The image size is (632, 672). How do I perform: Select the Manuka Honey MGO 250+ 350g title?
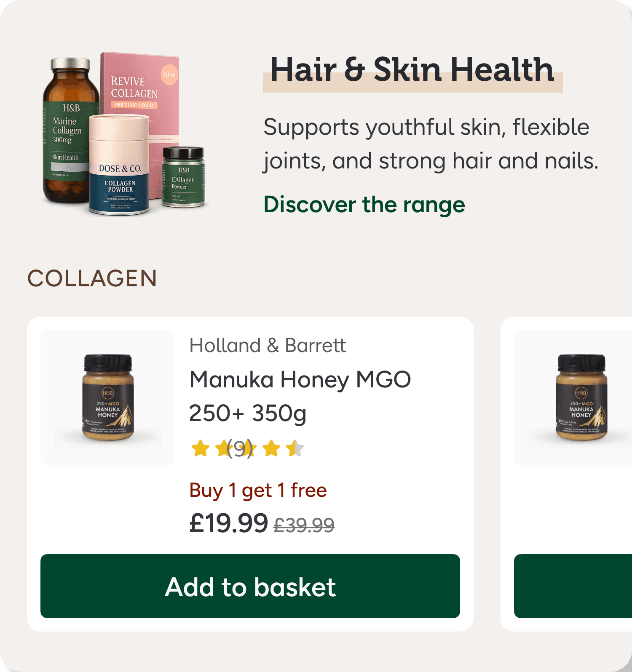pyautogui.click(x=300, y=396)
